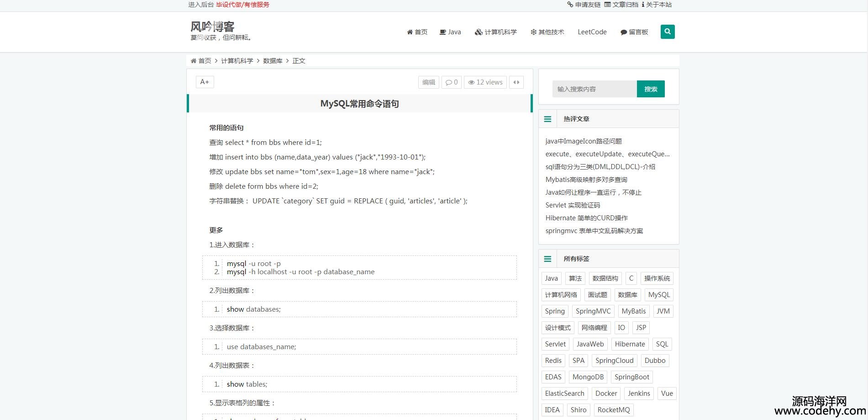Select the 操作系统 tag
This screenshot has height=420, width=868.
[x=657, y=278]
